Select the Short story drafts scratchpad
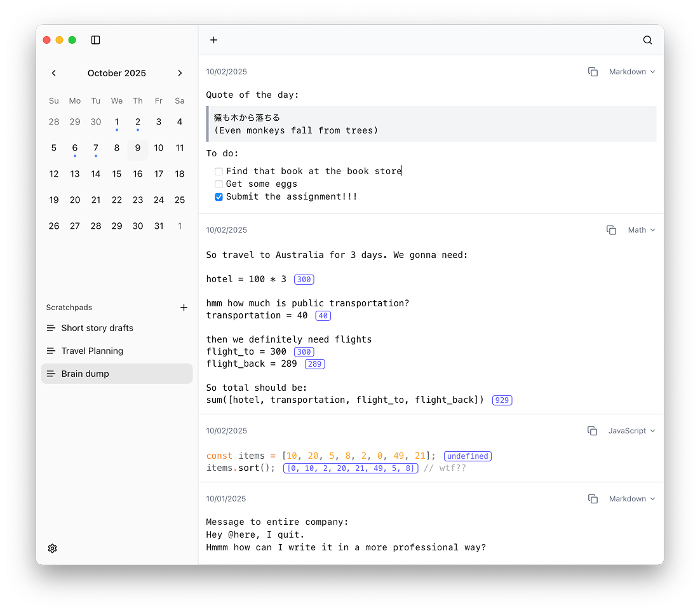 tap(97, 328)
